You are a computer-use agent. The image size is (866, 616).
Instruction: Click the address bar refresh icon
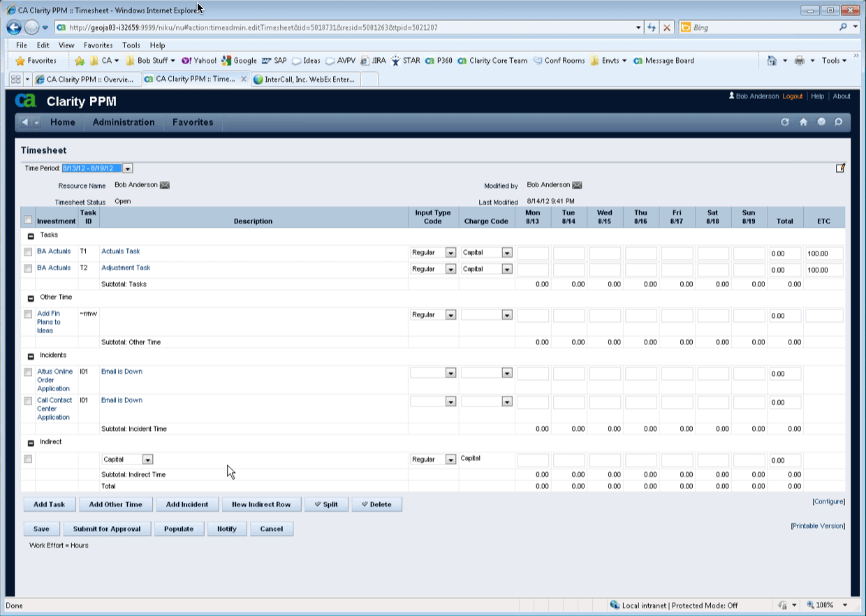click(652, 28)
